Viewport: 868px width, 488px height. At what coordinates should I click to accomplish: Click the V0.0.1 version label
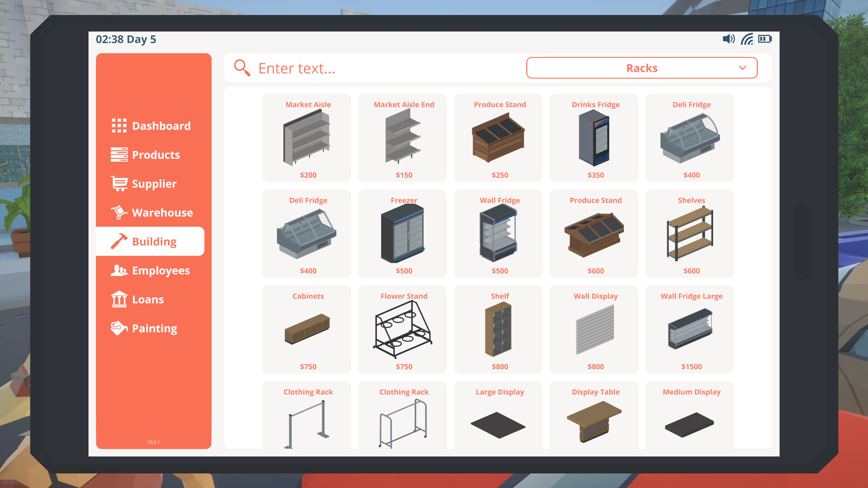coord(154,442)
